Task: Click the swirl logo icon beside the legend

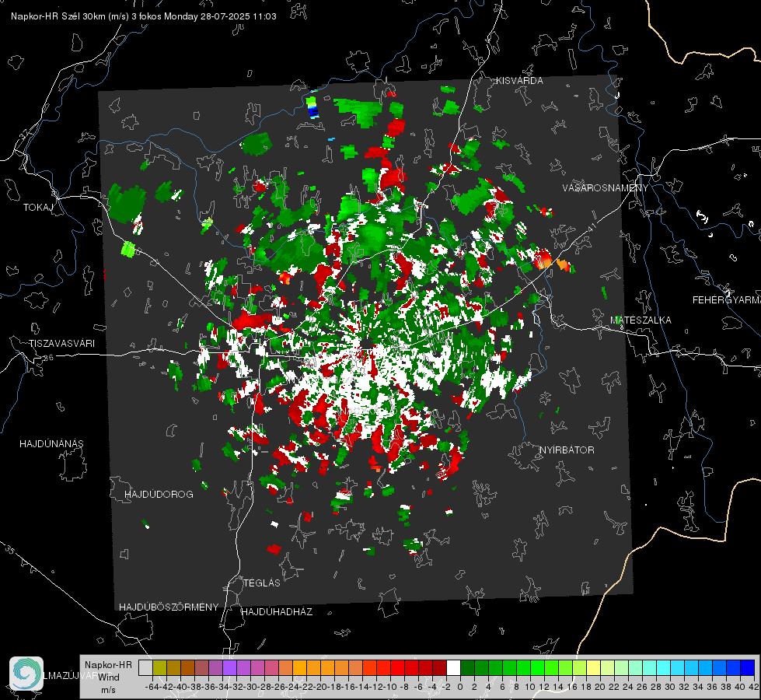Action: point(26,674)
